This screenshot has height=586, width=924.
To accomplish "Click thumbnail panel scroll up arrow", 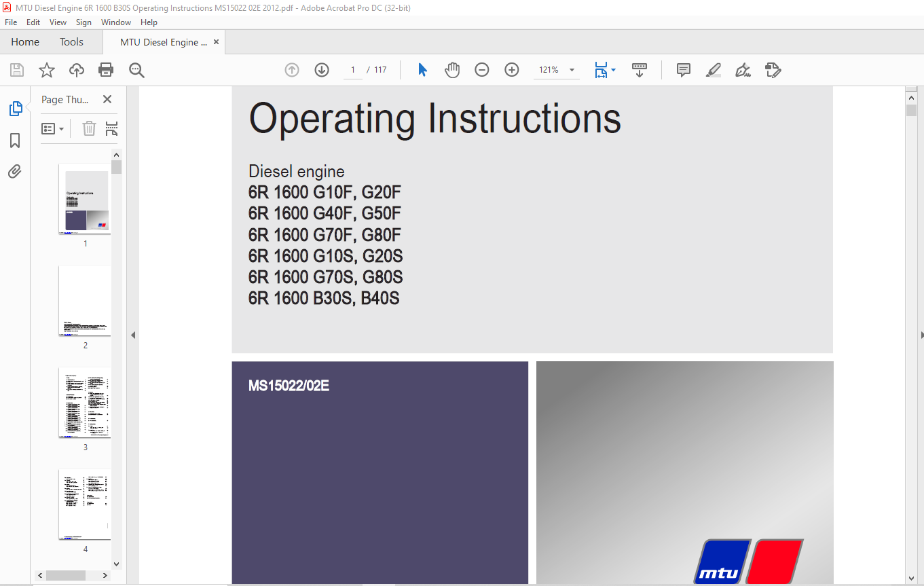I will pos(116,155).
